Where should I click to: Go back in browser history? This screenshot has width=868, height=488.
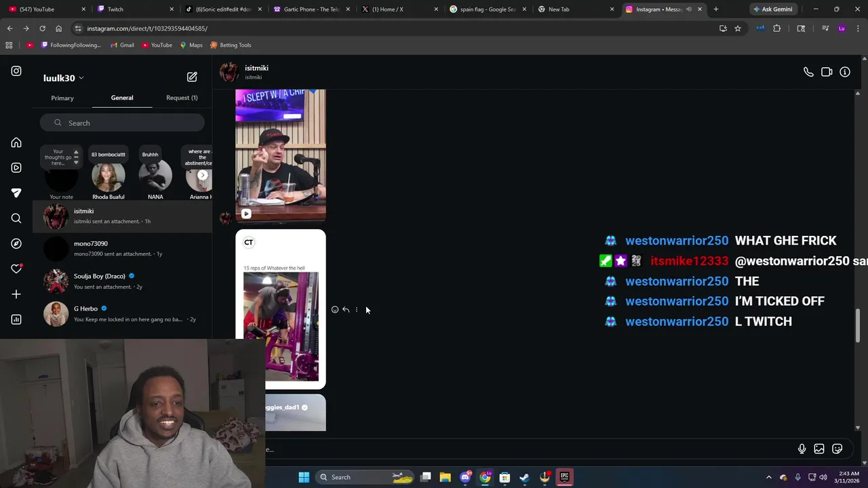[x=9, y=28]
